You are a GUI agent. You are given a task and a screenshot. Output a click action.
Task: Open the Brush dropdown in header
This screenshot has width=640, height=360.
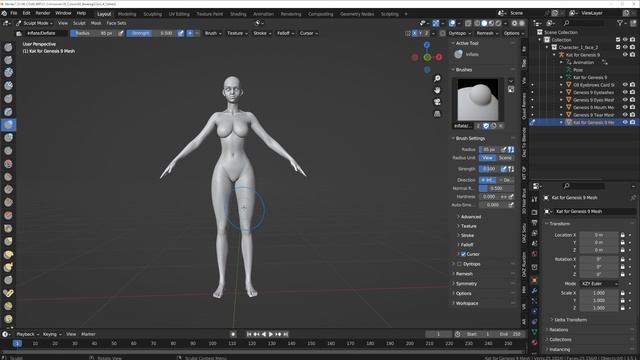click(213, 33)
